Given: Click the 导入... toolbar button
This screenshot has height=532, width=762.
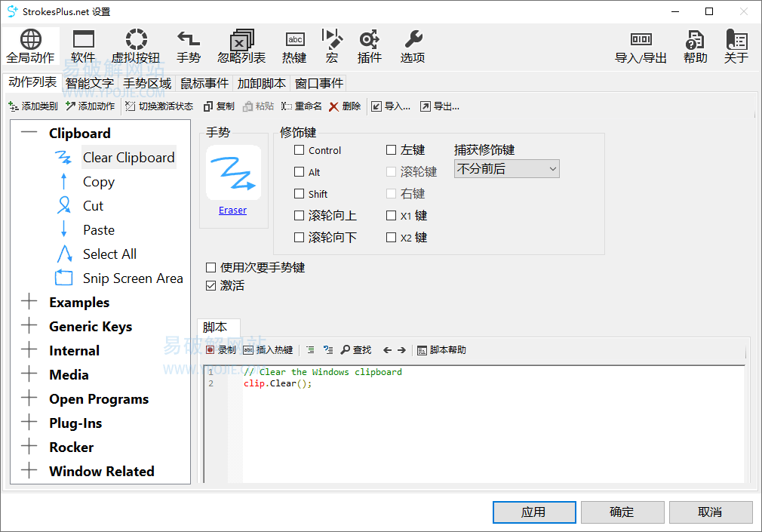Looking at the screenshot, I should [391, 106].
